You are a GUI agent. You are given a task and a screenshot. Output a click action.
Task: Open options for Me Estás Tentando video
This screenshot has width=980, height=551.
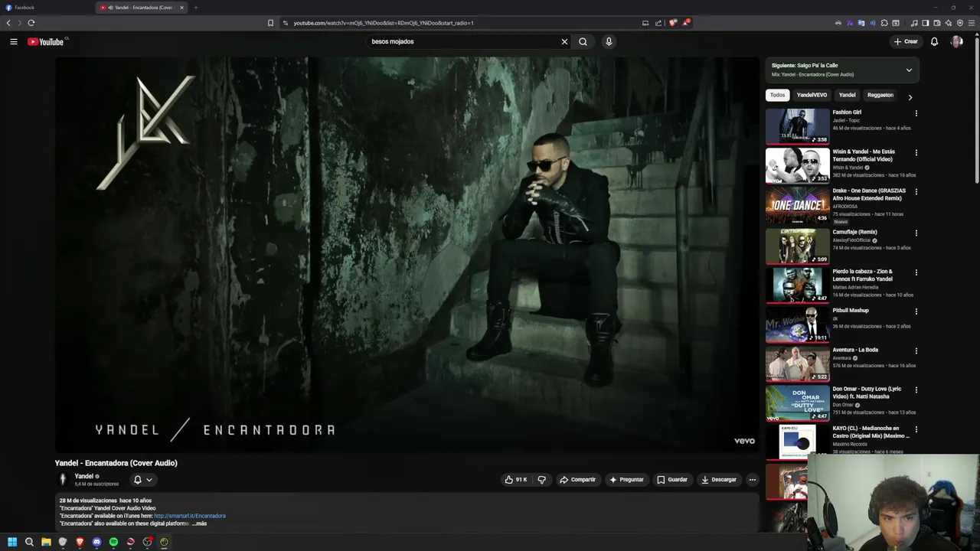[916, 152]
